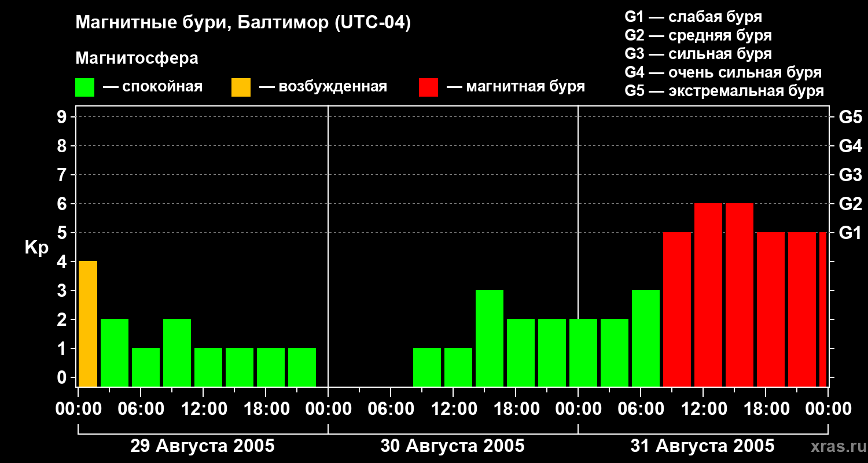868x463 pixels.
Task: Click the 06:00 time label for 31 August
Action: point(641,409)
